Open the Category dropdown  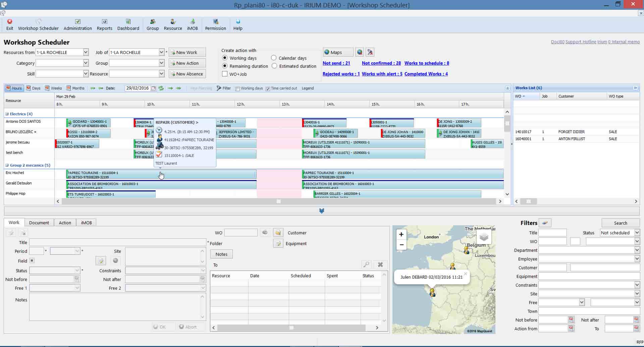pyautogui.click(x=85, y=63)
